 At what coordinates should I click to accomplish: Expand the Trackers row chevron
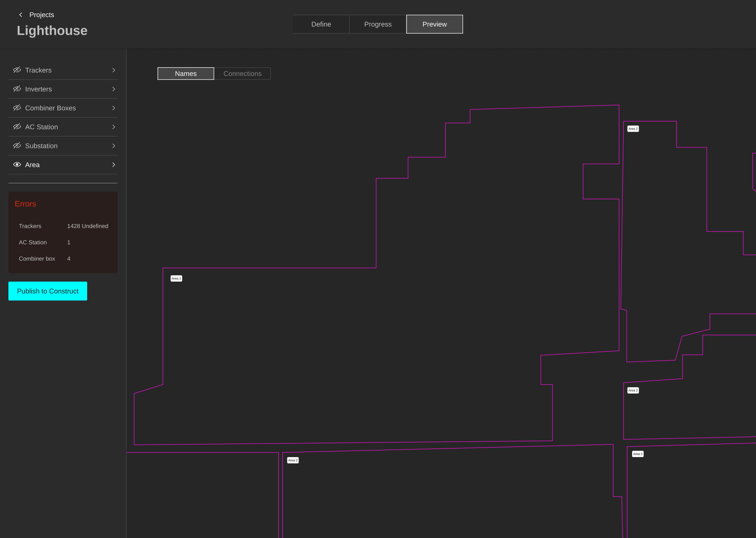coord(113,70)
